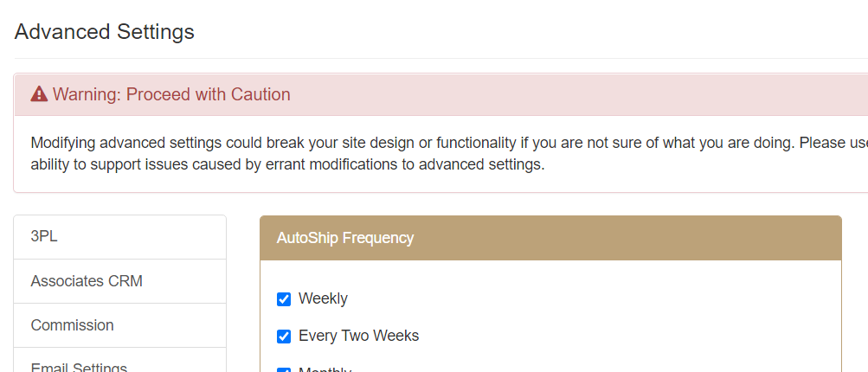Click the 'Every Two Weeks' label text
The height and width of the screenshot is (372, 868).
coord(358,336)
